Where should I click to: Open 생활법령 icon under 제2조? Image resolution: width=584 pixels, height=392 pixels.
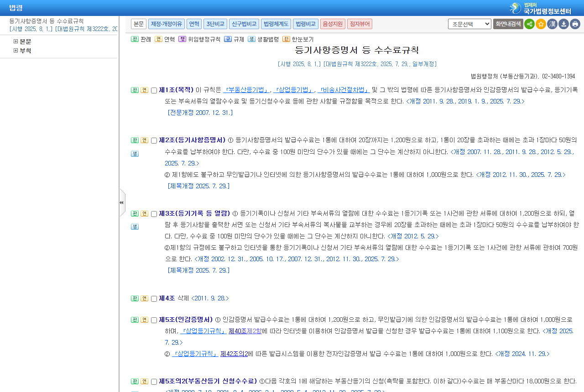click(135, 154)
